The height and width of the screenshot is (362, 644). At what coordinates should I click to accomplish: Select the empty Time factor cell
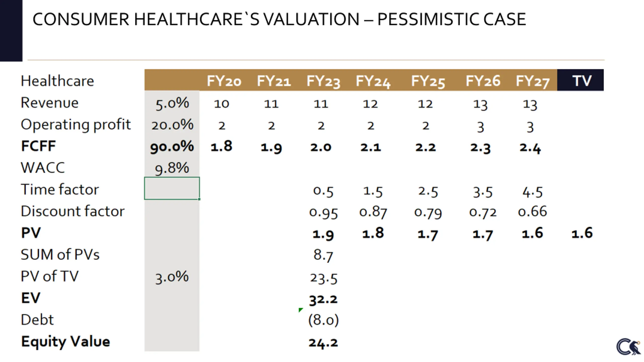pyautogui.click(x=172, y=188)
